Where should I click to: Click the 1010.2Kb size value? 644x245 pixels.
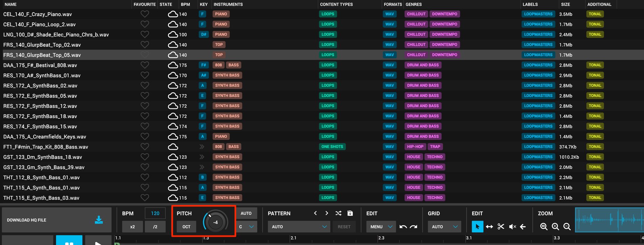coord(569,157)
